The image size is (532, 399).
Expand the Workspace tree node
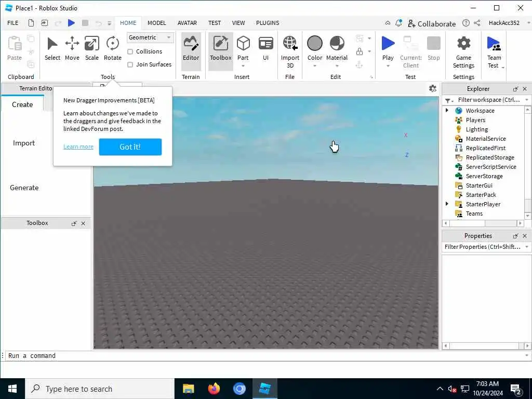[x=447, y=110]
